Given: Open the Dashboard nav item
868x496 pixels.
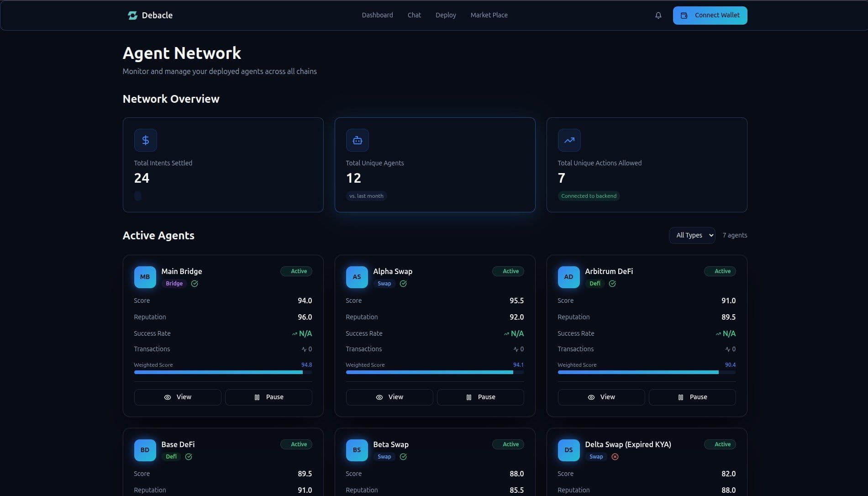Looking at the screenshot, I should coord(377,15).
